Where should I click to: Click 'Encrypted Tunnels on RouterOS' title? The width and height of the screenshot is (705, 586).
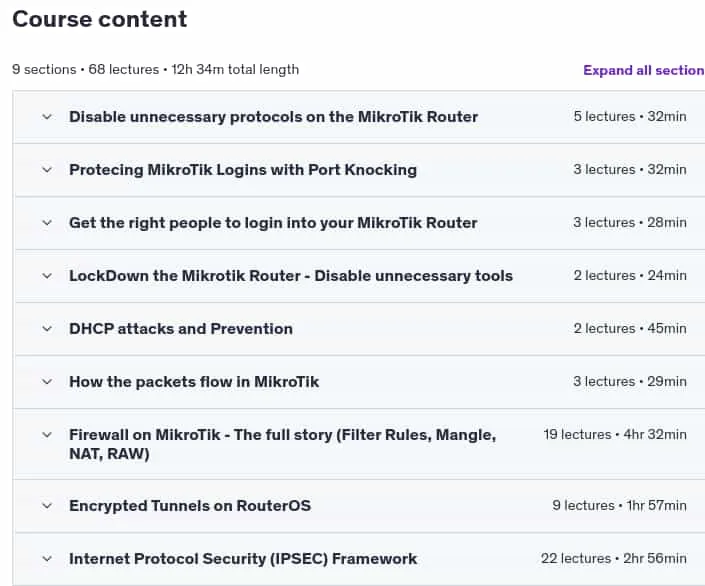[190, 506]
